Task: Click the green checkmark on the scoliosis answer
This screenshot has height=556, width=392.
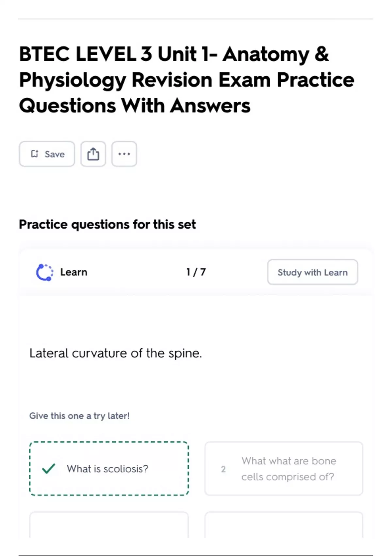Action: (x=49, y=469)
